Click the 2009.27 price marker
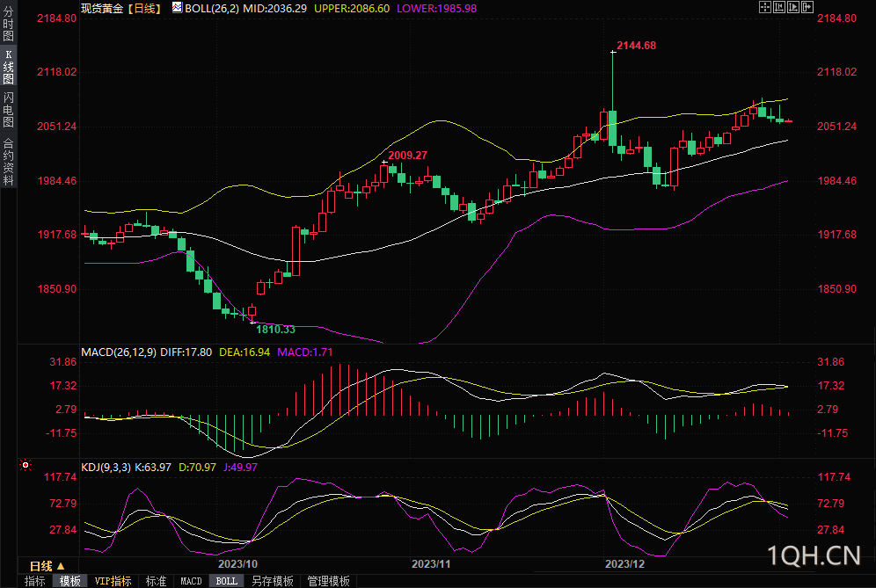Screen dimensions: 876x588 (x=408, y=156)
